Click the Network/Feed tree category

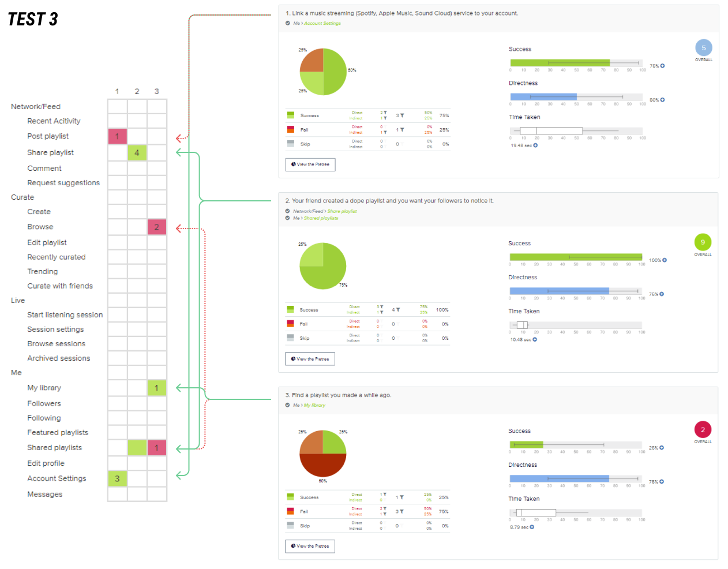[x=36, y=107]
